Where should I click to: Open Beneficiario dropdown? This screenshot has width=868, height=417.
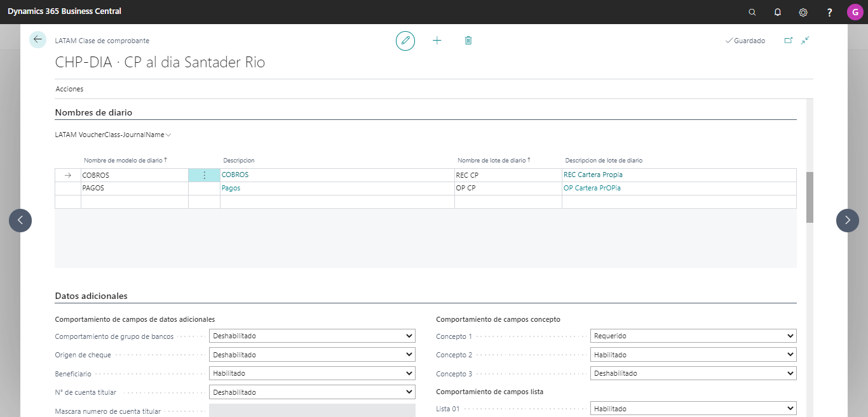[x=312, y=373]
